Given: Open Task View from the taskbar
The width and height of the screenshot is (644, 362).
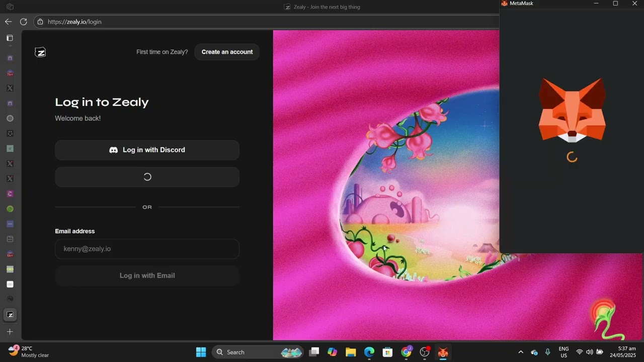Looking at the screenshot, I should (x=314, y=352).
